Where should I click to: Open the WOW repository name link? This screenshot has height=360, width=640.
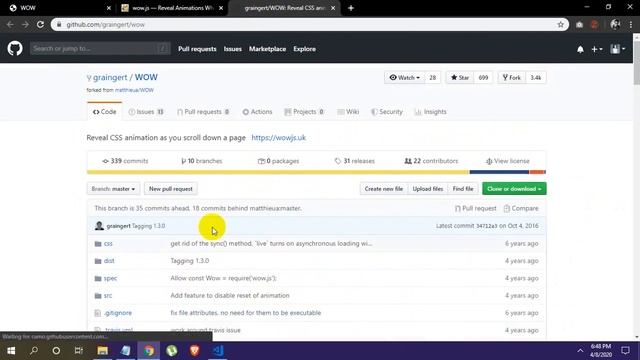(146, 77)
